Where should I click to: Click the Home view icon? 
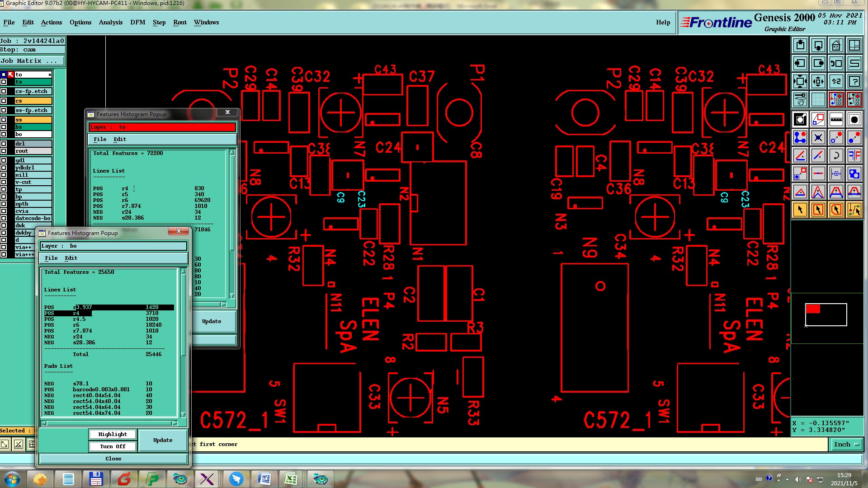[836, 45]
